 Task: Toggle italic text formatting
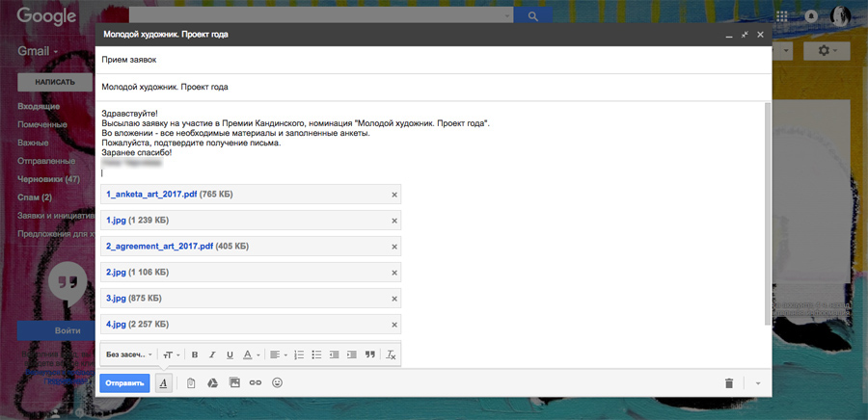212,354
